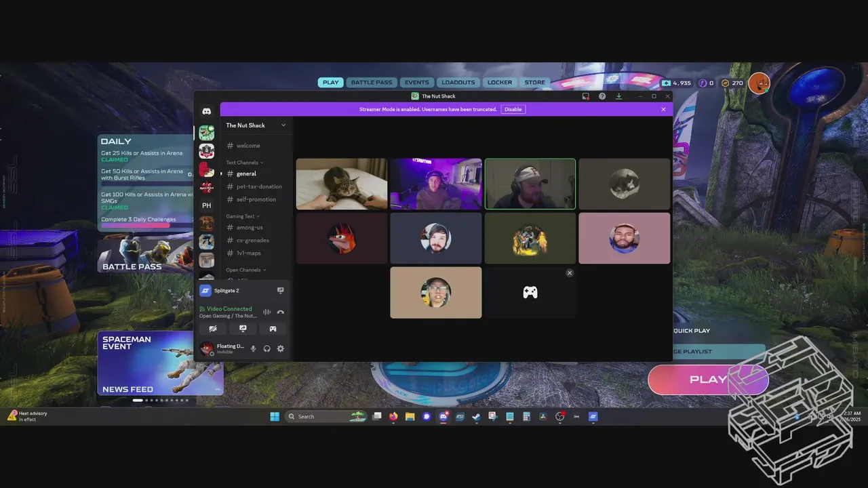Viewport: 868px width, 488px height.
Task: Toggle camera on in voice panel
Action: 213,329
